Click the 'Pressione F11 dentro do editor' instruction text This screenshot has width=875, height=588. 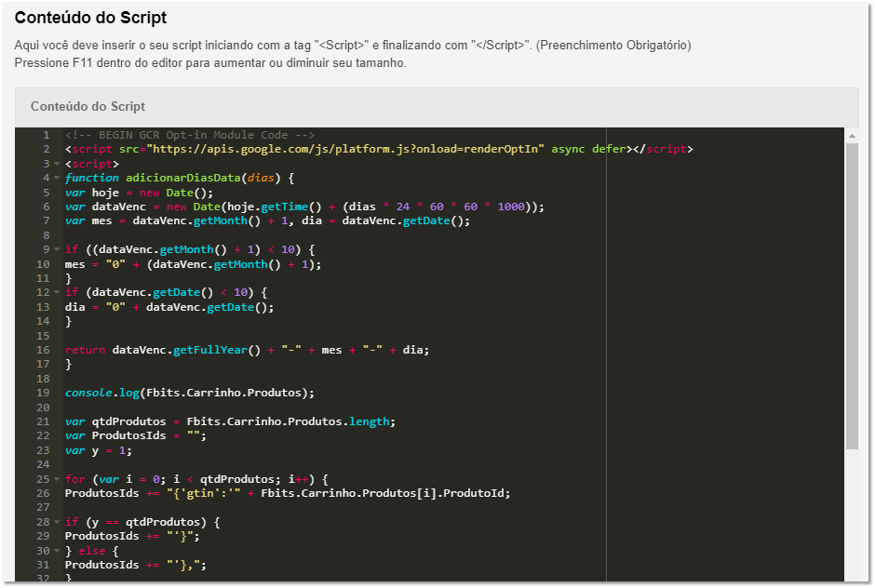(x=210, y=63)
